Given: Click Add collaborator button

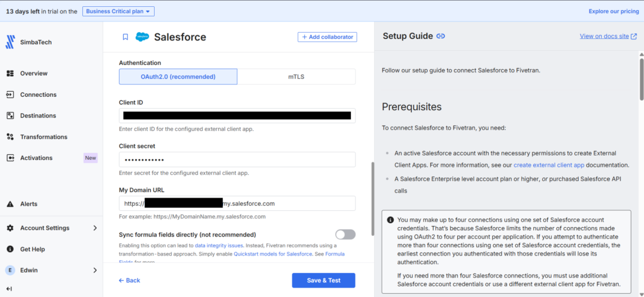Looking at the screenshot, I should coord(327,37).
